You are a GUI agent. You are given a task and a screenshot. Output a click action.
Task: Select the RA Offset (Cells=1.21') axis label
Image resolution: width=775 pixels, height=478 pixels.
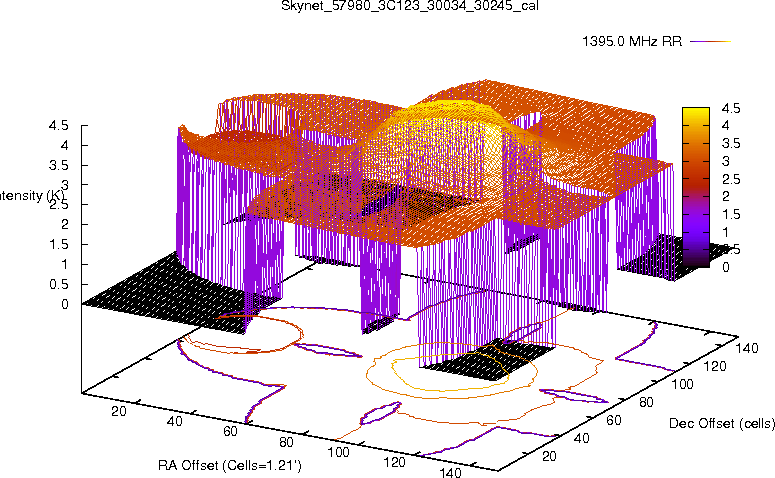(x=230, y=465)
